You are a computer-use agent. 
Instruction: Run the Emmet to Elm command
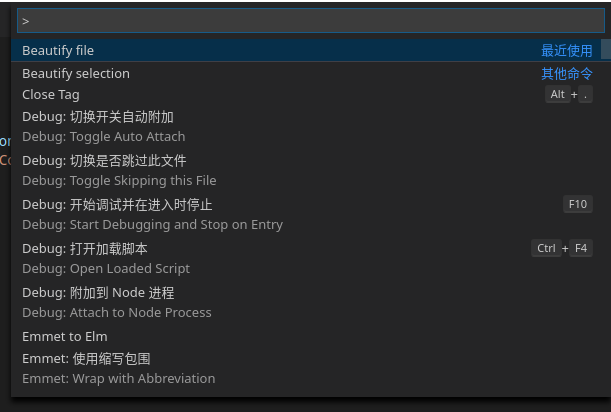pos(65,336)
